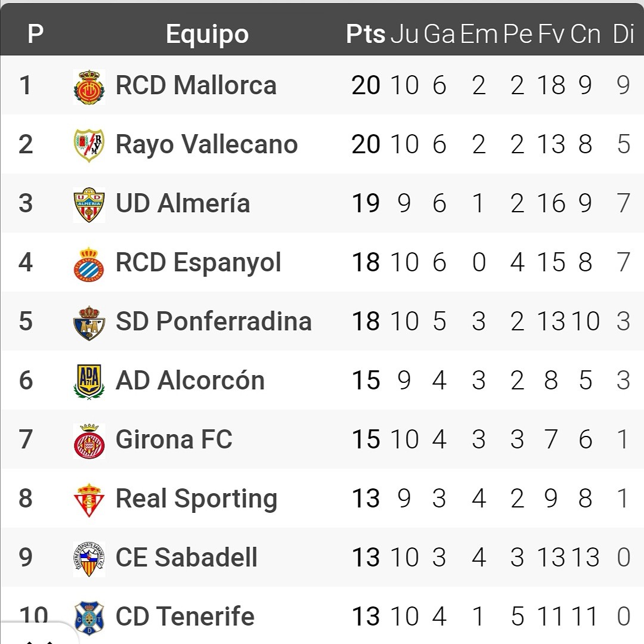Open the RCD Mallorca team name link
644x644 pixels.
click(196, 85)
